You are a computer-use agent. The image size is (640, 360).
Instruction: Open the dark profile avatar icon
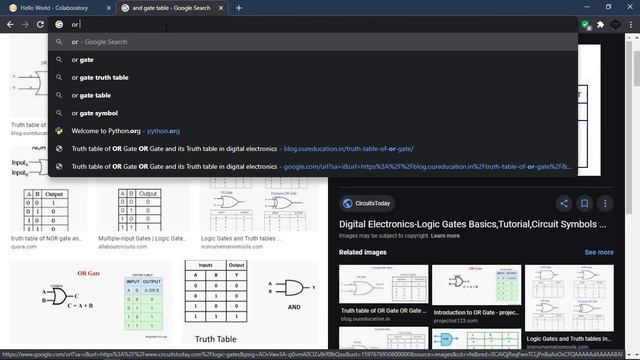coord(616,25)
